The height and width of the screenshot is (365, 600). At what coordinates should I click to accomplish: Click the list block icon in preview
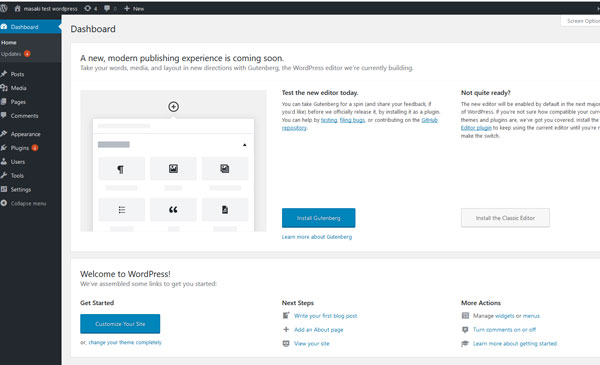point(121,210)
